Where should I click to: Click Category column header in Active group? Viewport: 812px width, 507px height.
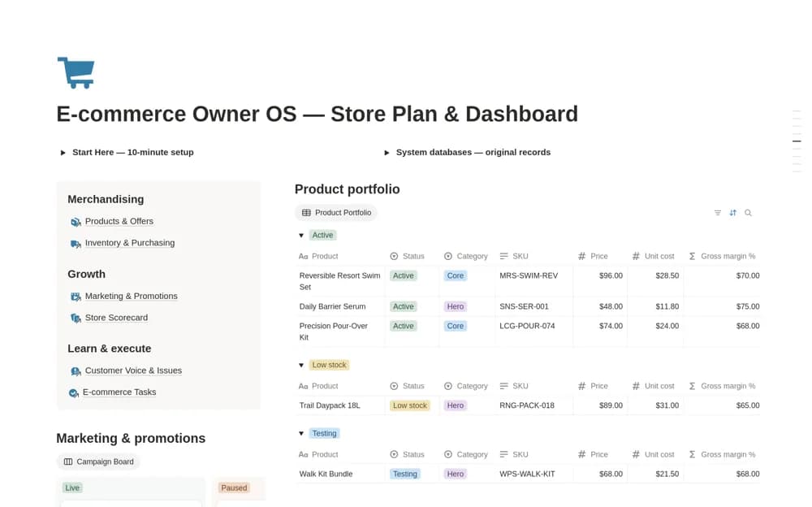pyautogui.click(x=466, y=256)
